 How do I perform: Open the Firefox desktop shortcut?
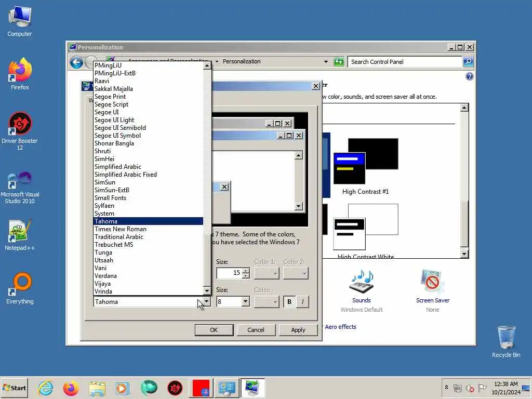click(x=20, y=74)
